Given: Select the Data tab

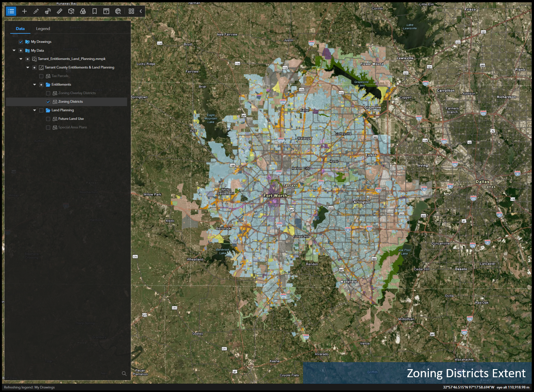Looking at the screenshot, I should (x=20, y=28).
